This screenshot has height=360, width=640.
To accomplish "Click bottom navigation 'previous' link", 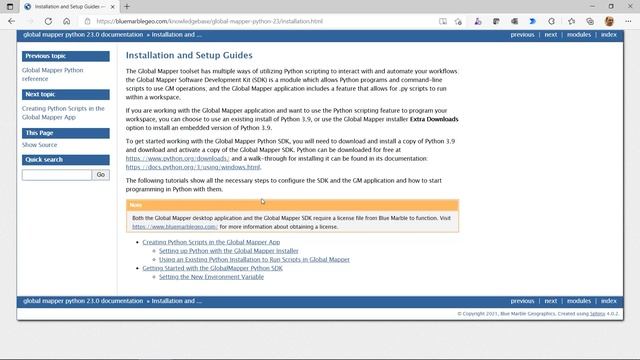I will pos(522,301).
